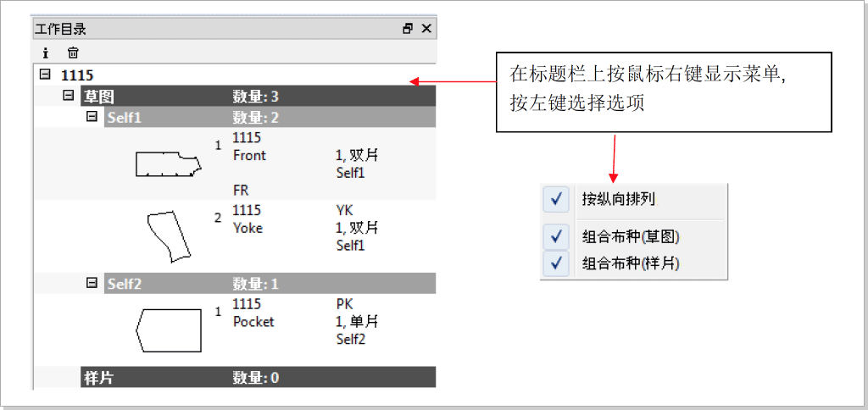Collapse the 1115 root node
Image resolution: width=868 pixels, height=410 pixels.
(x=45, y=75)
